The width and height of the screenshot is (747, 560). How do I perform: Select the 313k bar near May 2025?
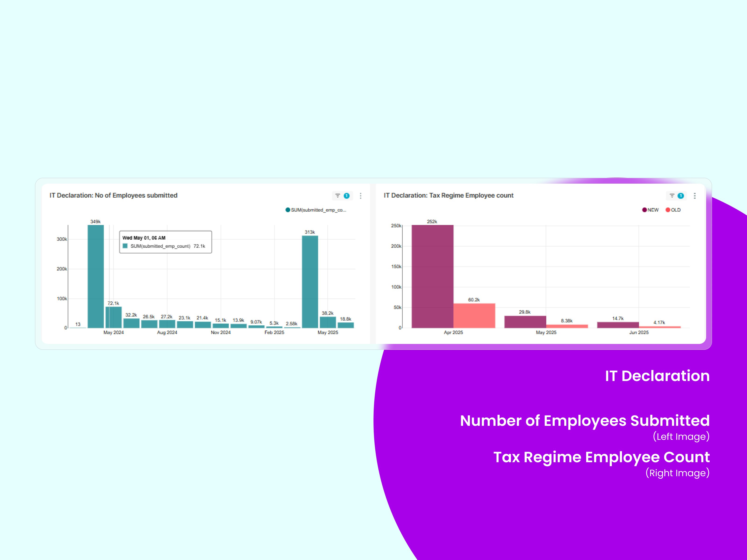310,282
